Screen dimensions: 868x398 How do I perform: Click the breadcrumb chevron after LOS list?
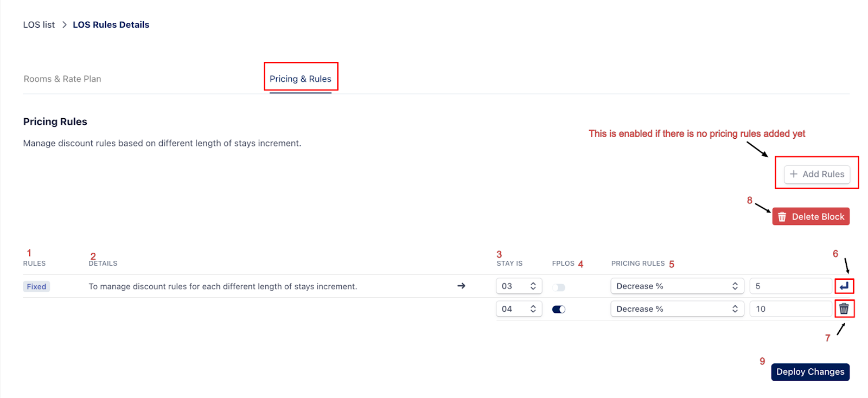[x=64, y=25]
